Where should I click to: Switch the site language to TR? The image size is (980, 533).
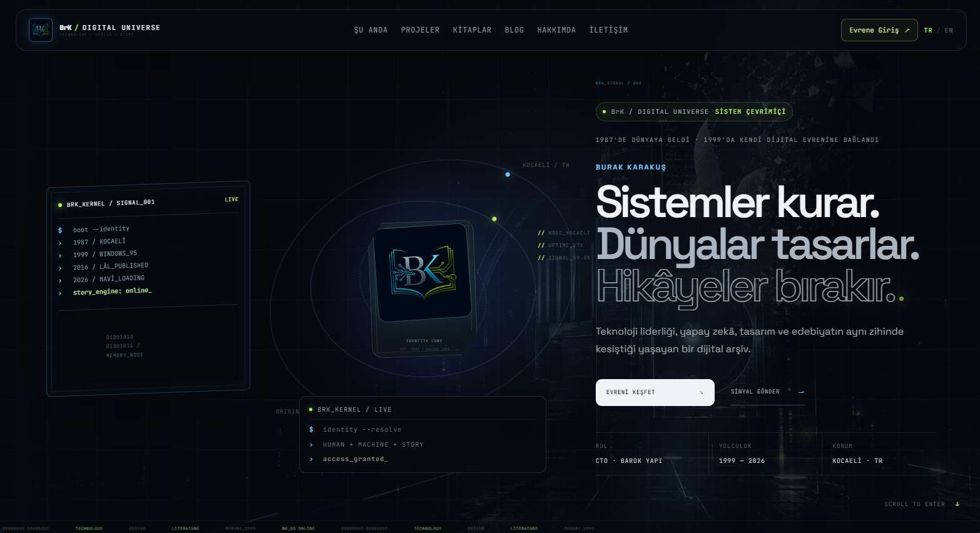pos(928,30)
